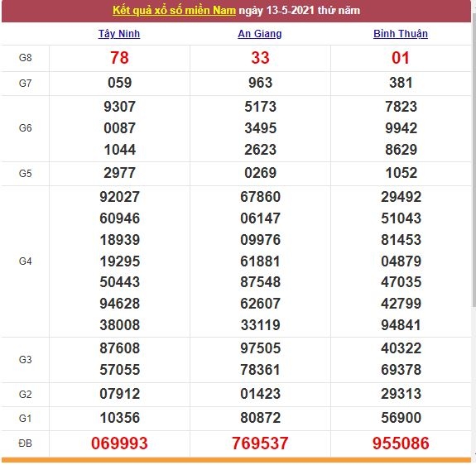Click the red G8 number 33
This screenshot has width=476, height=465.
[x=260, y=58]
